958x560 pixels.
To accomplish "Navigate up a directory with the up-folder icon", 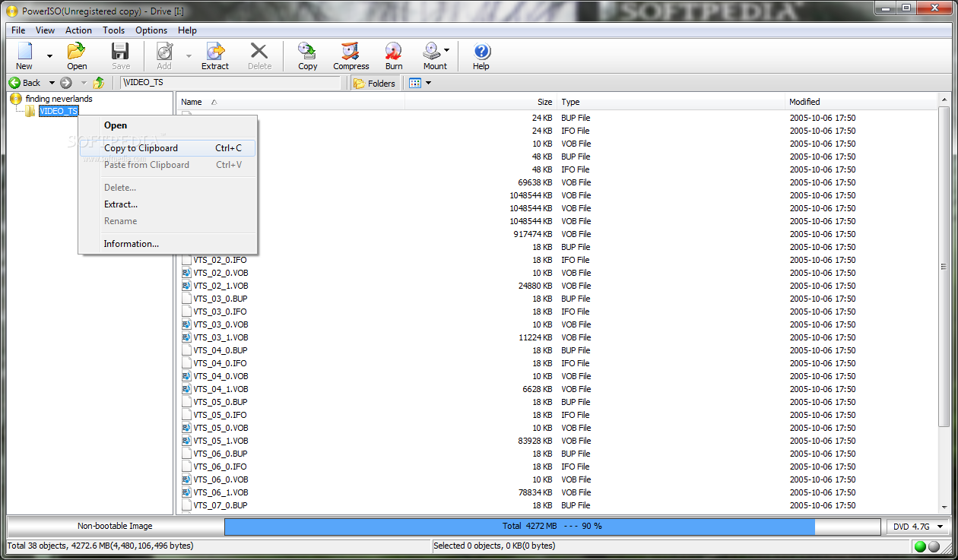I will (99, 82).
